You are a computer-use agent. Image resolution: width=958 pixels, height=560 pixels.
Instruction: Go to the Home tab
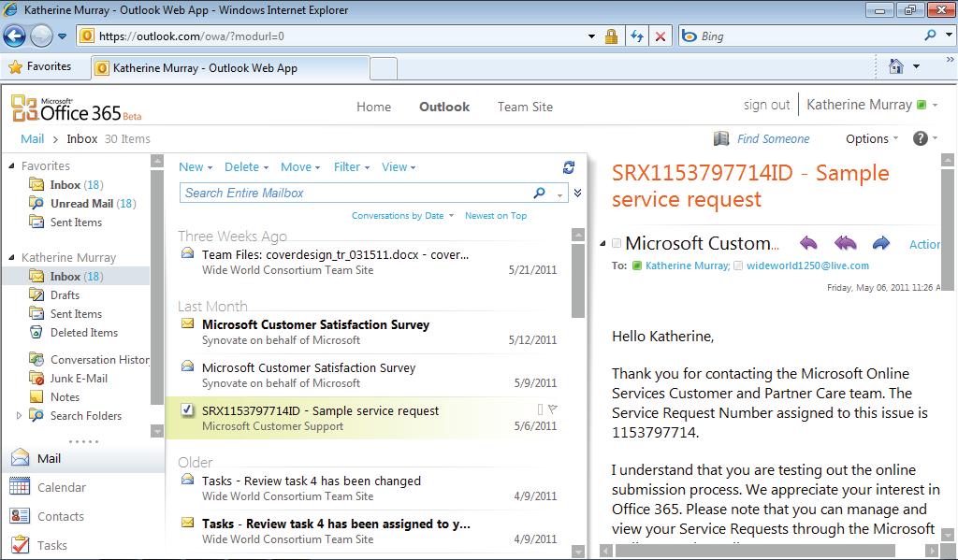pyautogui.click(x=373, y=107)
